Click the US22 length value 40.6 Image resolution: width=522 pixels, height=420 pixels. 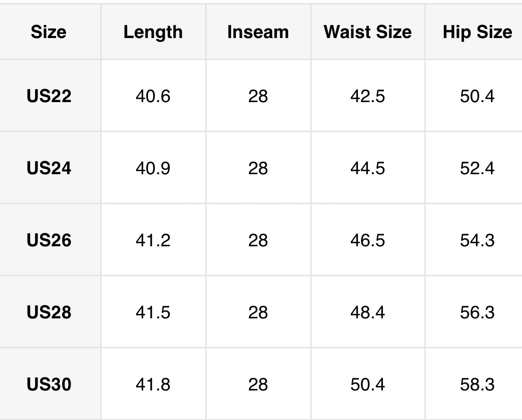153,96
